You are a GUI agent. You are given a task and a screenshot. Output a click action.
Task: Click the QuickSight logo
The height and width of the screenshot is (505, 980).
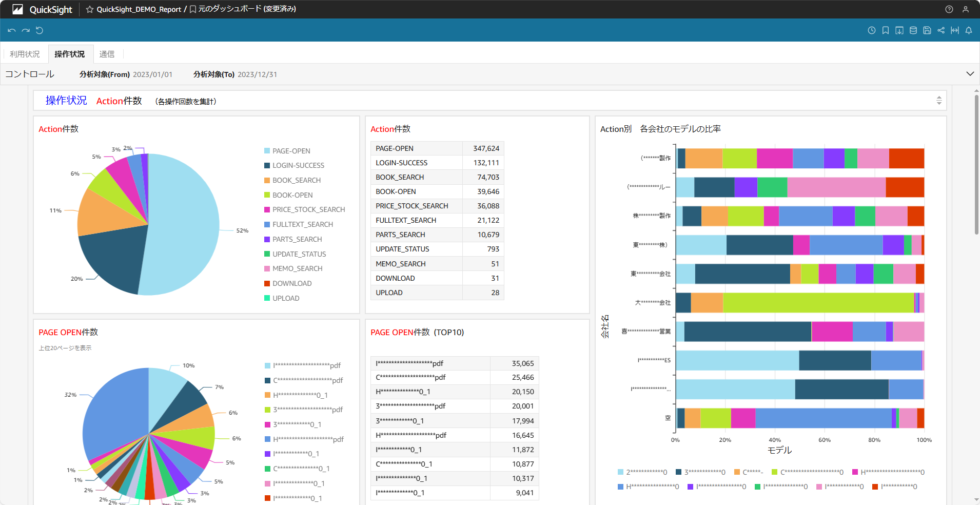(42, 9)
